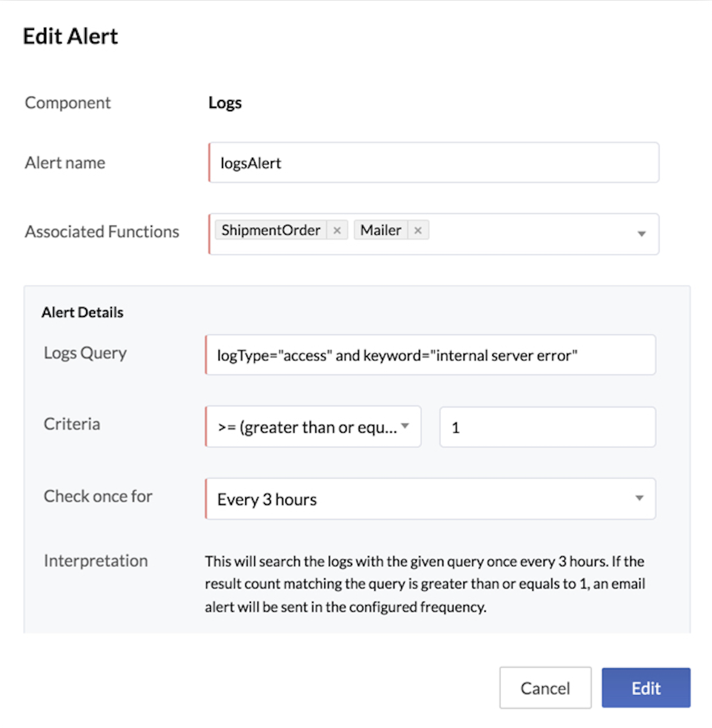Remove the ShipmentOrder associated function tag
The height and width of the screenshot is (728, 712).
pos(337,230)
